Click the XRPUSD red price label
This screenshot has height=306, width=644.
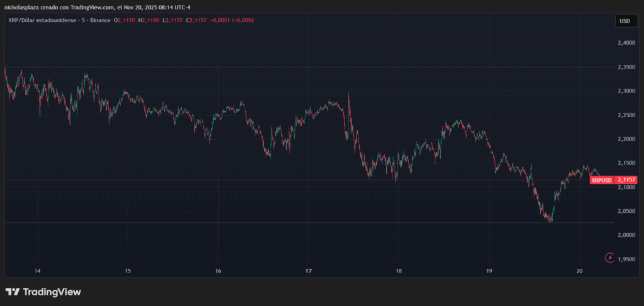point(602,180)
